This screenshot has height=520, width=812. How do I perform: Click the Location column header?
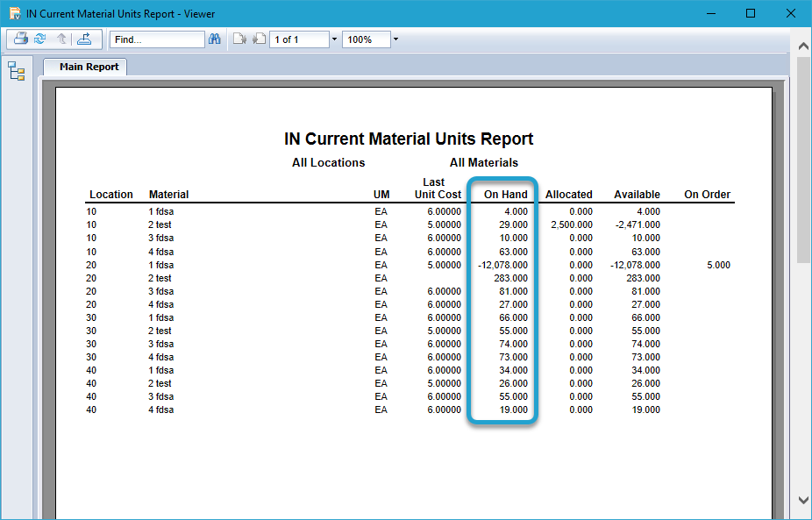[111, 195]
